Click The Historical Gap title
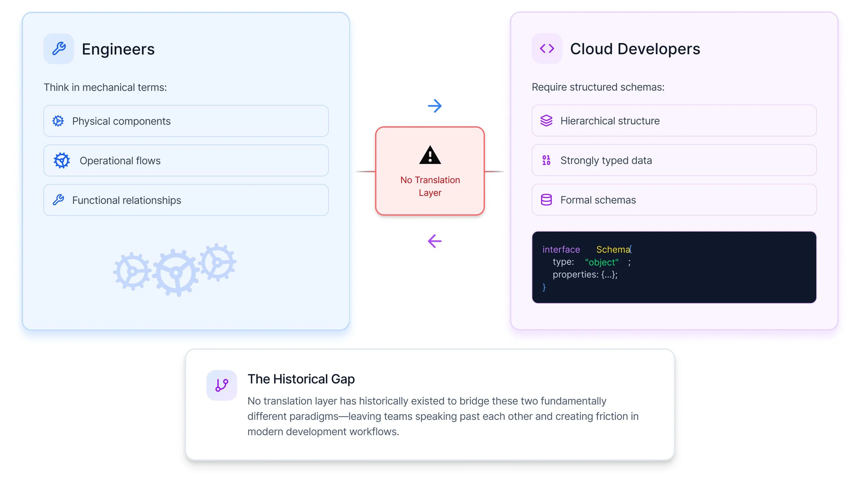The height and width of the screenshot is (504, 860). (301, 379)
